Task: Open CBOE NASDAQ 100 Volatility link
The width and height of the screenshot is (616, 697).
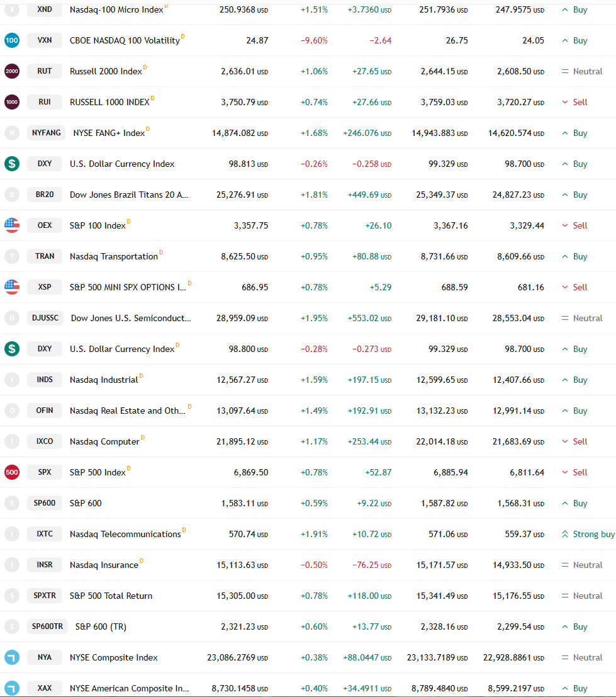Action: point(125,40)
